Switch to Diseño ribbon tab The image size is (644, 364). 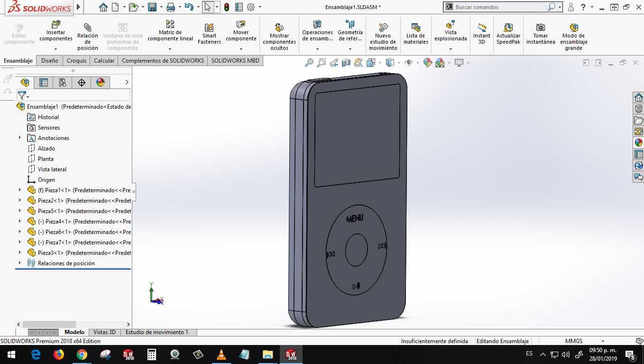pyautogui.click(x=49, y=61)
